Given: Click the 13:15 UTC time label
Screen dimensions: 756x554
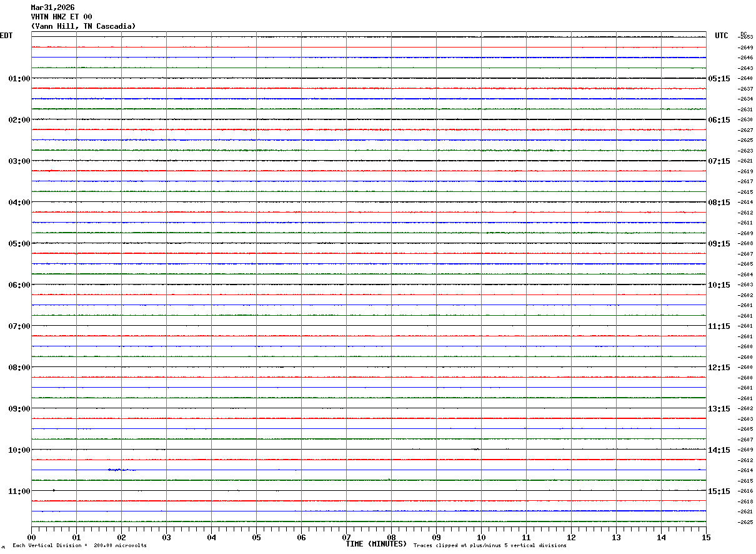Looking at the screenshot, I should 719,409.
